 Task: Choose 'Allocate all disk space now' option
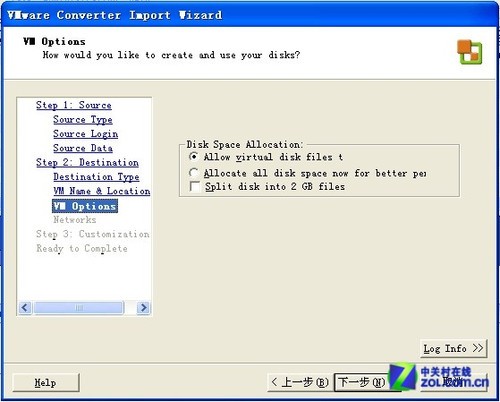pyautogui.click(x=194, y=173)
